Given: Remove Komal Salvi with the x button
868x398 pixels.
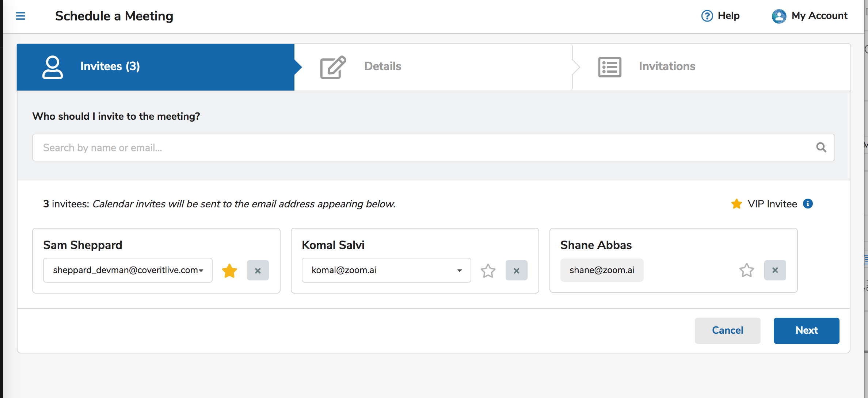Looking at the screenshot, I should (x=516, y=271).
